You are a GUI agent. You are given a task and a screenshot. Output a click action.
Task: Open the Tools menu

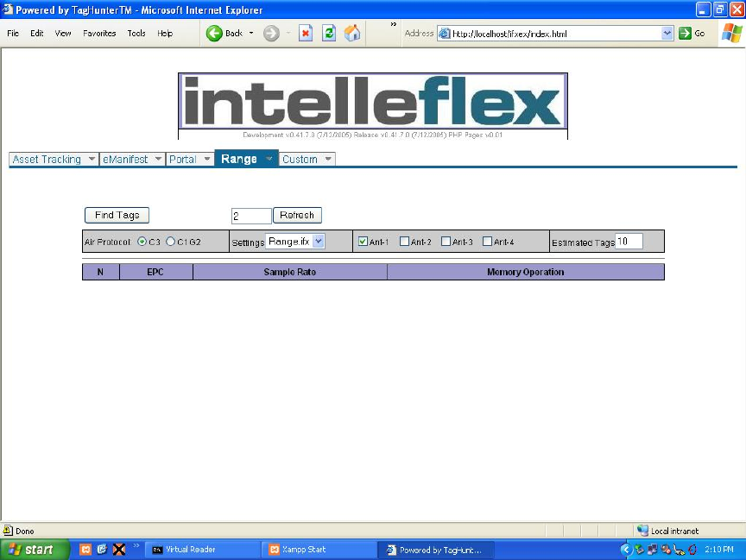(136, 34)
